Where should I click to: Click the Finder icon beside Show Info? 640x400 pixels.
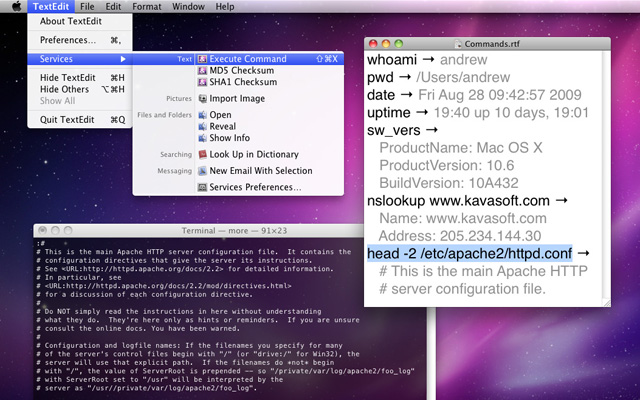[x=202, y=138]
